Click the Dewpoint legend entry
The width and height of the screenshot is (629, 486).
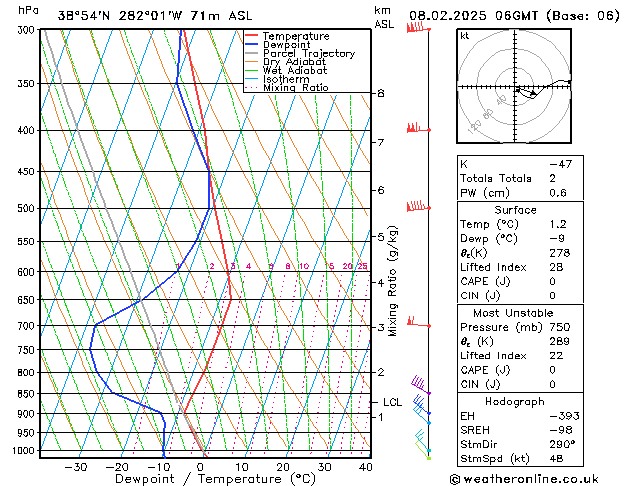pyautogui.click(x=286, y=45)
